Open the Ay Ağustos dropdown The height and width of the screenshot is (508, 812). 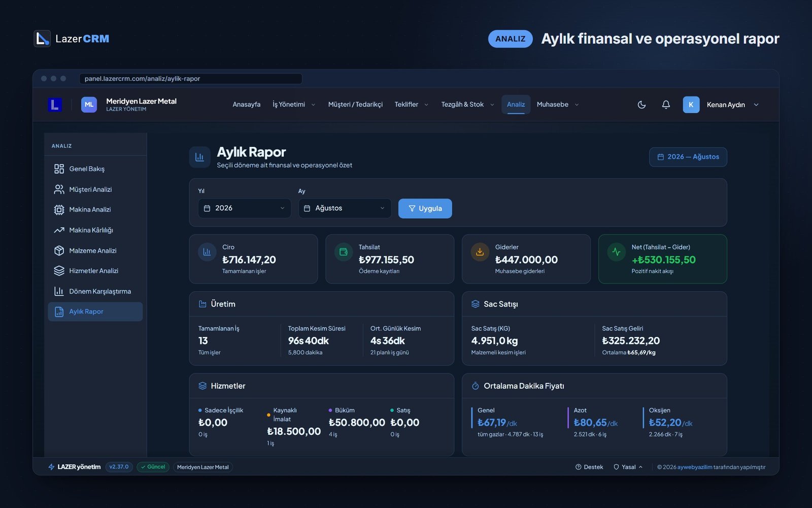[345, 208]
